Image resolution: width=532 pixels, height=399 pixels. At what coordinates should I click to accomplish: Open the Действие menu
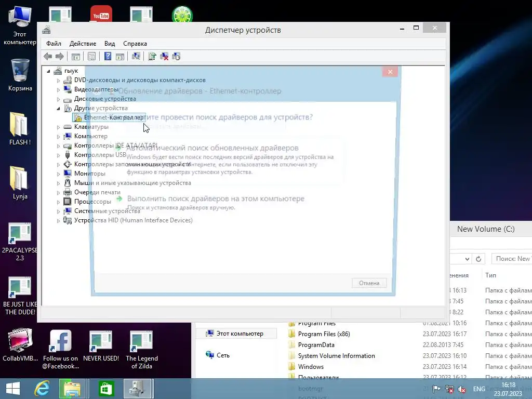(x=83, y=44)
